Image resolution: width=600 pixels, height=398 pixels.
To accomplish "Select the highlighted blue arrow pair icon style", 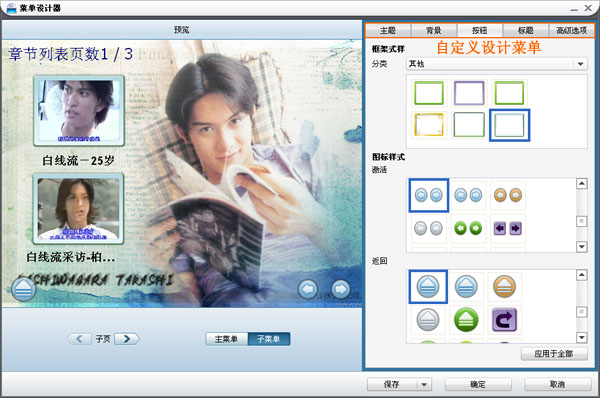I will tap(429, 195).
